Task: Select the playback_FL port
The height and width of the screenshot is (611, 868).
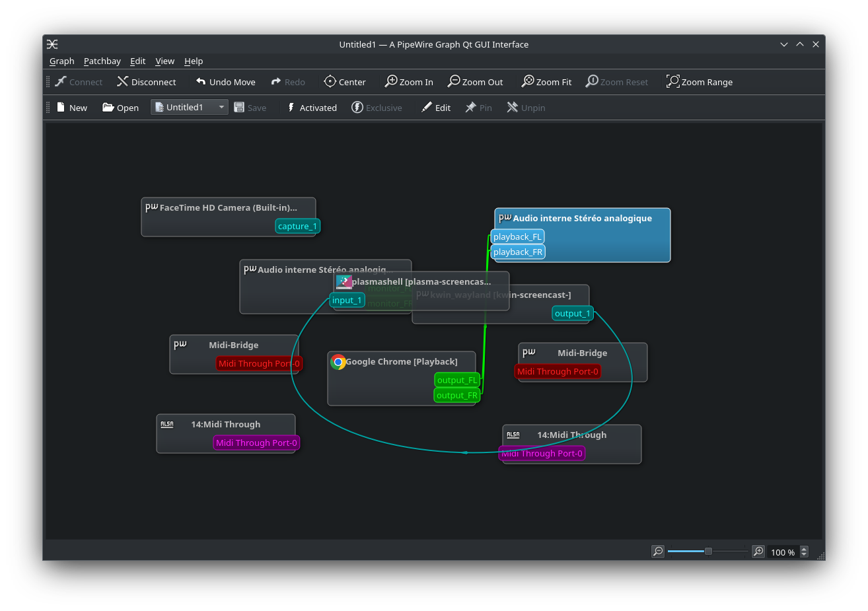Action: (517, 236)
